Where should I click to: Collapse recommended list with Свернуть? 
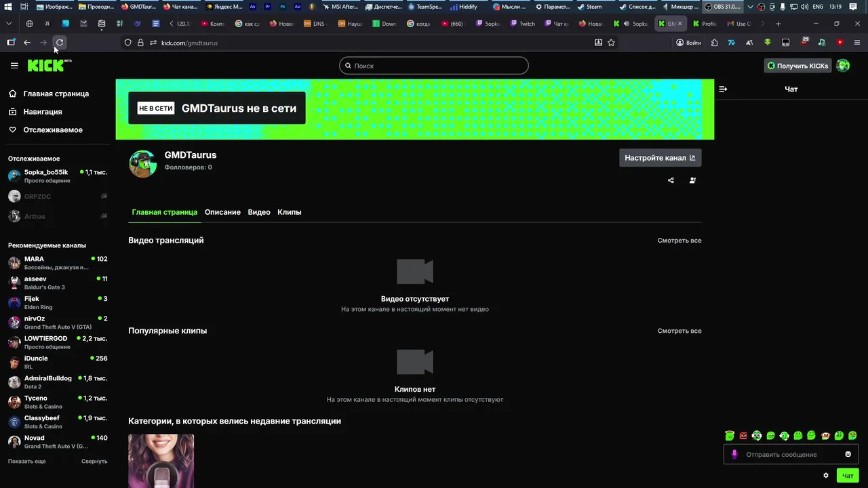coord(94,461)
